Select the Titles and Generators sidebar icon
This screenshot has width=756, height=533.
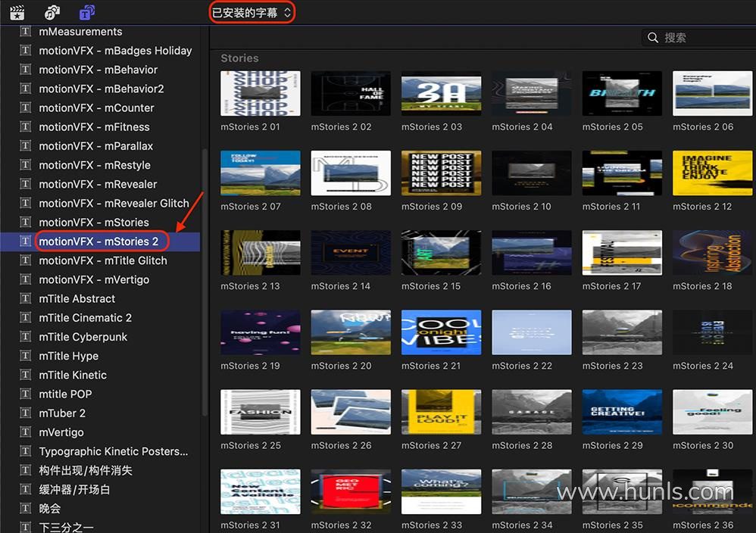tap(87, 13)
